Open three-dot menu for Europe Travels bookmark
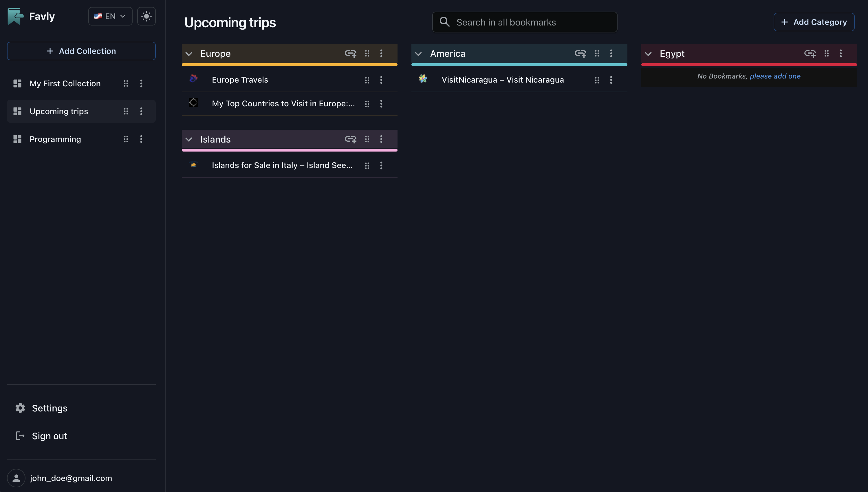The height and width of the screenshot is (492, 868). tap(381, 80)
